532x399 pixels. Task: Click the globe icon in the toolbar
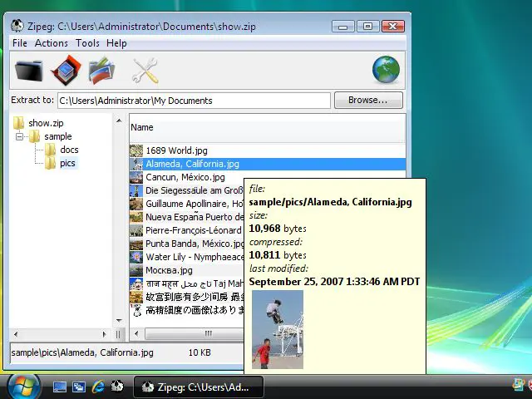click(386, 70)
